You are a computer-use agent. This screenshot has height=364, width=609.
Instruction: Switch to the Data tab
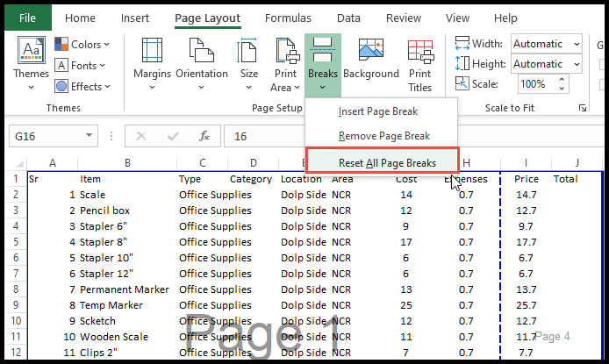(x=348, y=18)
